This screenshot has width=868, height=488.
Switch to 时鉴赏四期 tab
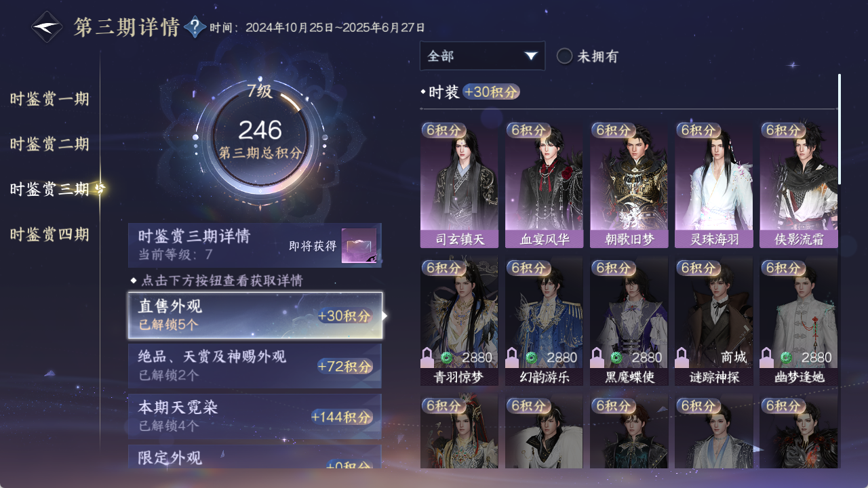tap(50, 235)
